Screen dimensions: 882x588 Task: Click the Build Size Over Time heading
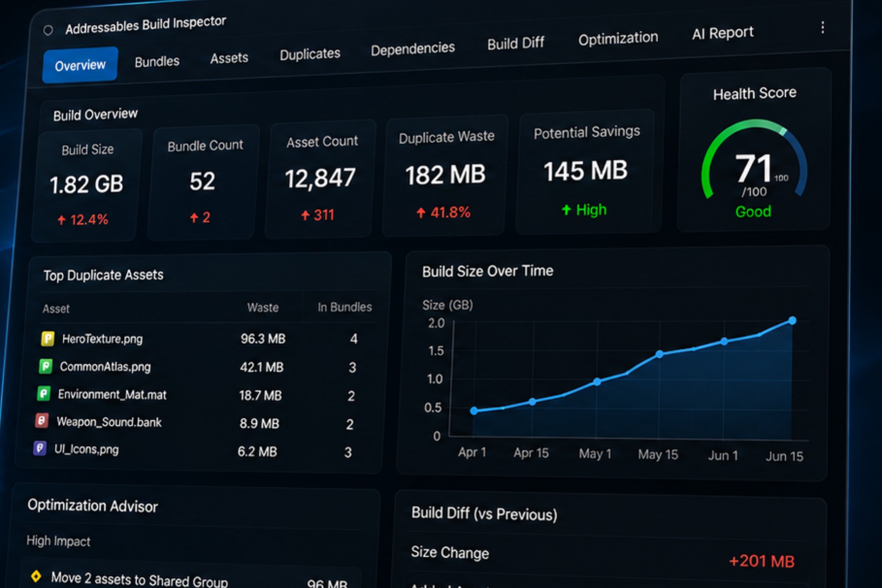pyautogui.click(x=488, y=271)
